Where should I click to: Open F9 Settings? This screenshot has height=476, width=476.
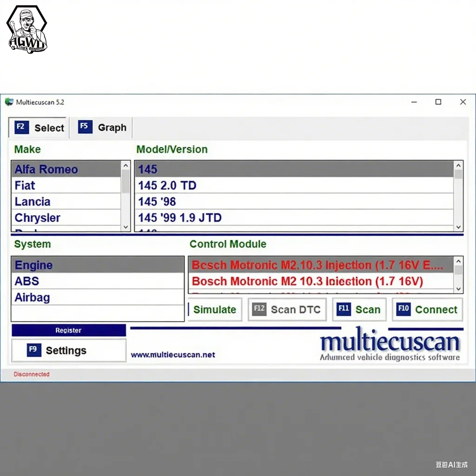[69, 350]
